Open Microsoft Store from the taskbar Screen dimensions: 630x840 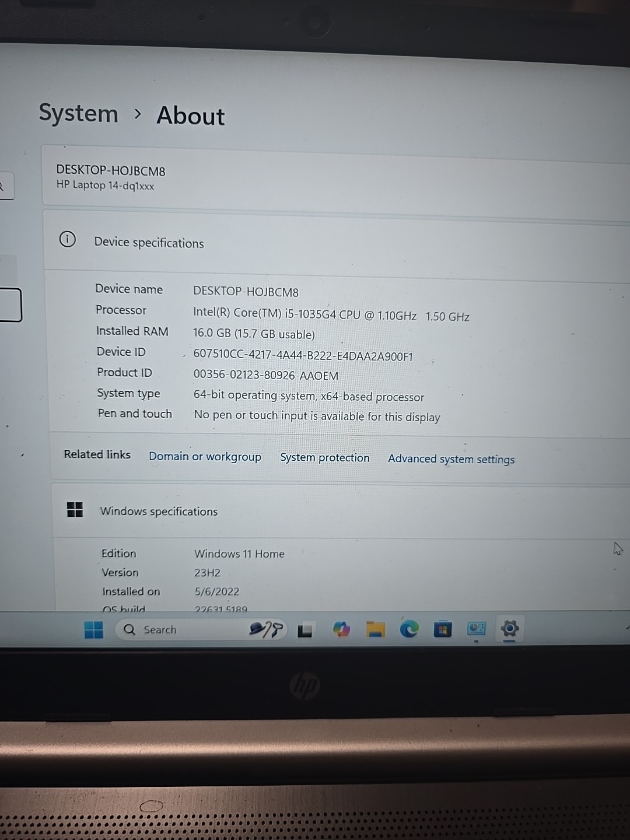(x=442, y=629)
